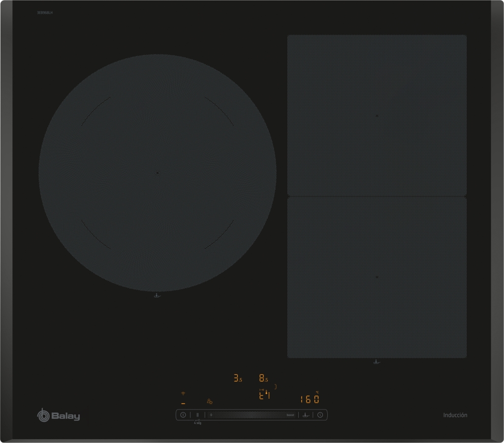504x443 pixels.
Task: Tap the frying sensor pan icon in control bar
Action: click(x=305, y=415)
